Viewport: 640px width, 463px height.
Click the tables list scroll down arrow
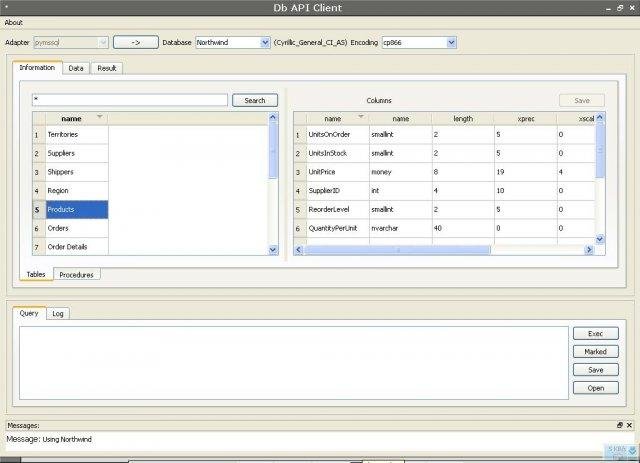(x=273, y=250)
